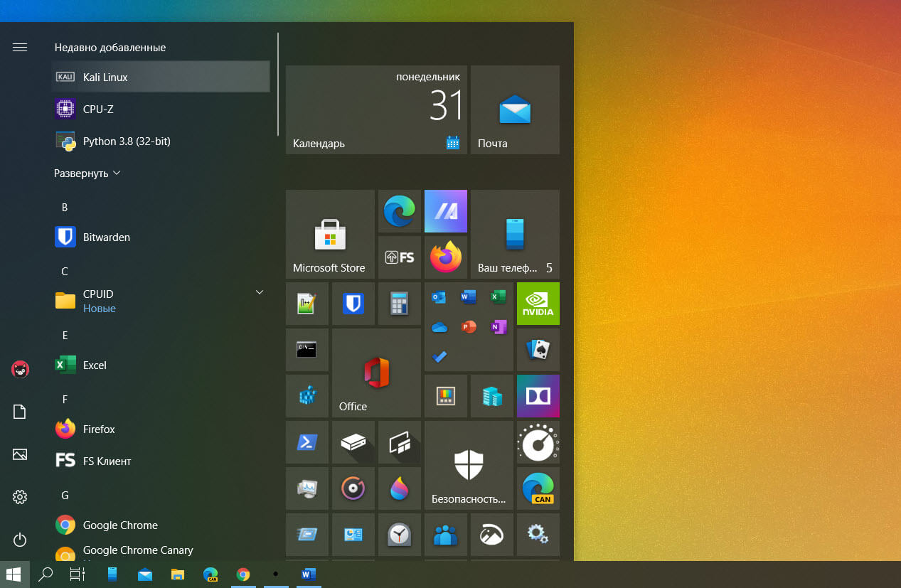Viewport: 901px width, 588px height.
Task: Open Task View in the taskbar
Action: click(78, 574)
